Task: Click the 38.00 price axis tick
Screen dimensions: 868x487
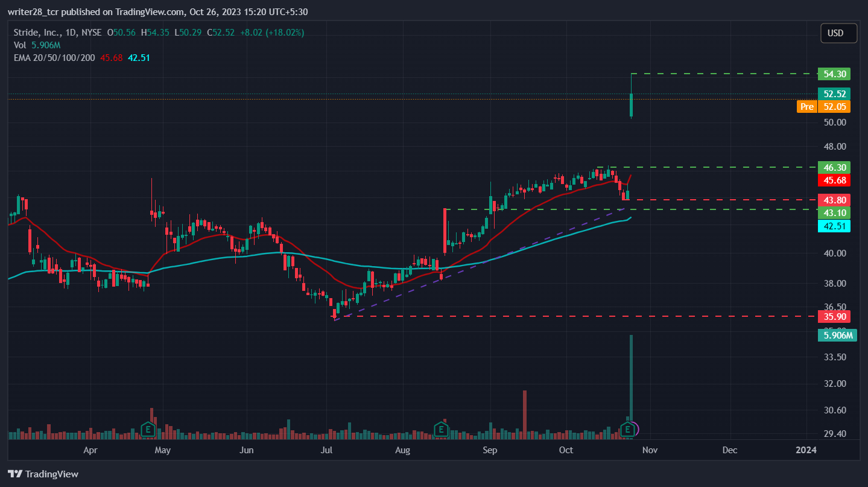Action: pos(835,283)
